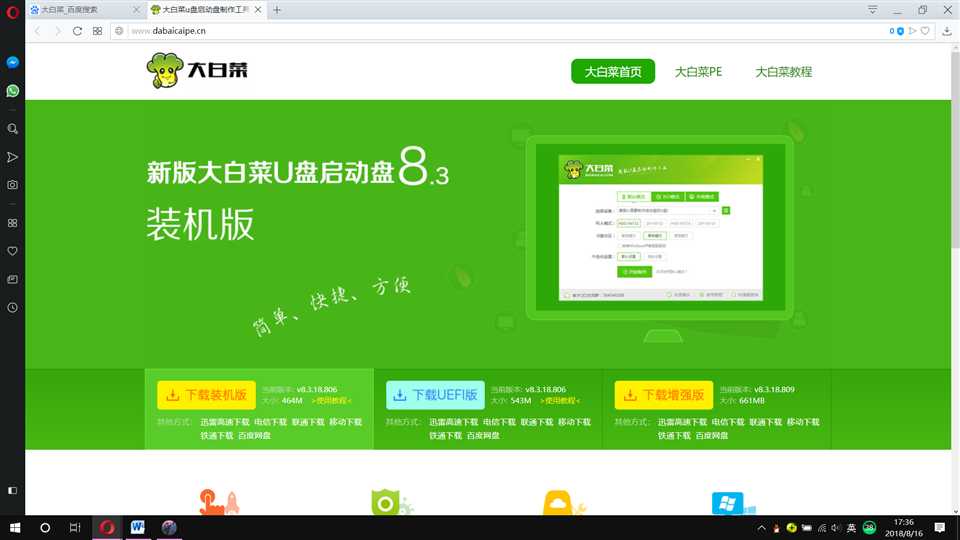Click 移动下载 for 增强版
960x540 pixels.
coord(803,422)
